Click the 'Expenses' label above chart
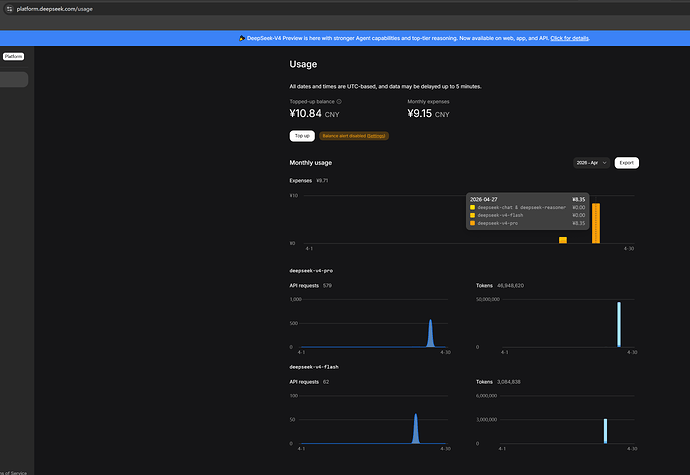This screenshot has width=690, height=475. click(301, 180)
